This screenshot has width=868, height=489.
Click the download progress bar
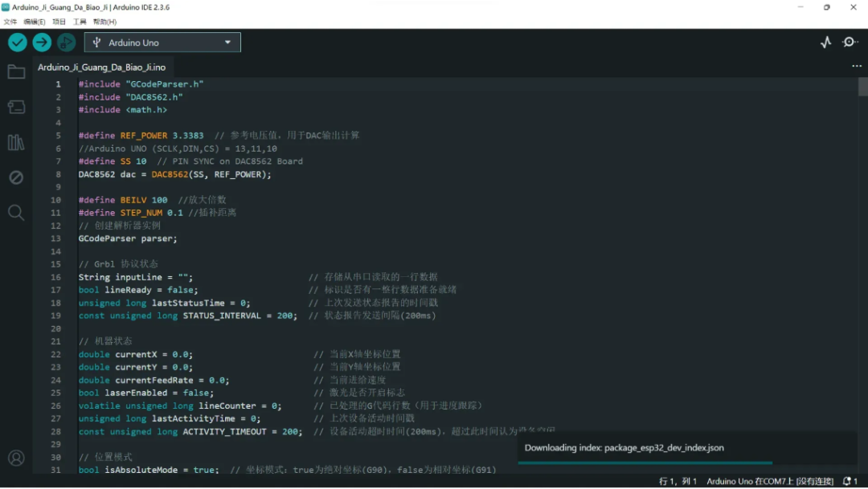(x=645, y=463)
